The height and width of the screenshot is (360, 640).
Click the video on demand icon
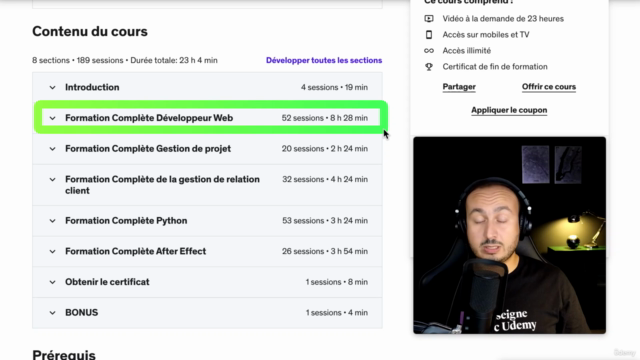(x=429, y=19)
